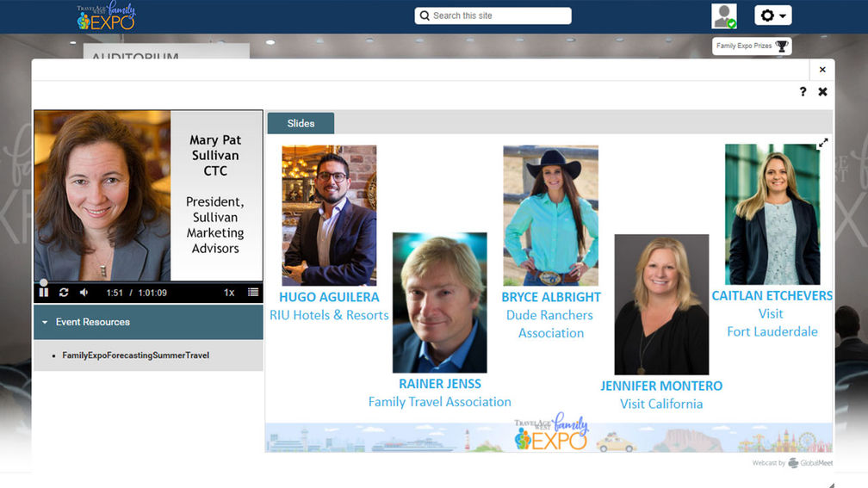Collapse the Event Resources section
The width and height of the screenshot is (868, 488).
pos(148,322)
